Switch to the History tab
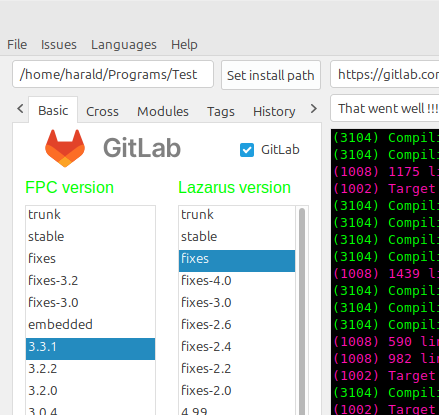Screen dimensions: 439x415 (x=274, y=111)
